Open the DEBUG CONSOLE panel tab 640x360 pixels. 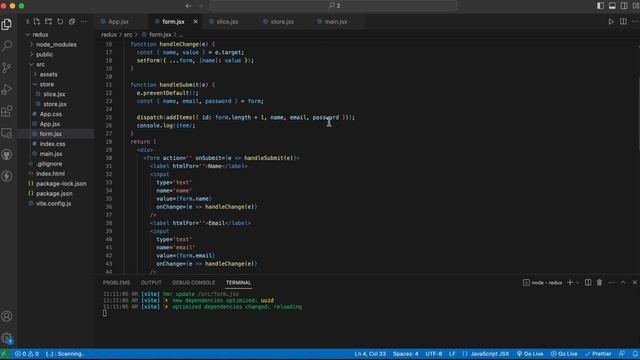[x=193, y=282]
